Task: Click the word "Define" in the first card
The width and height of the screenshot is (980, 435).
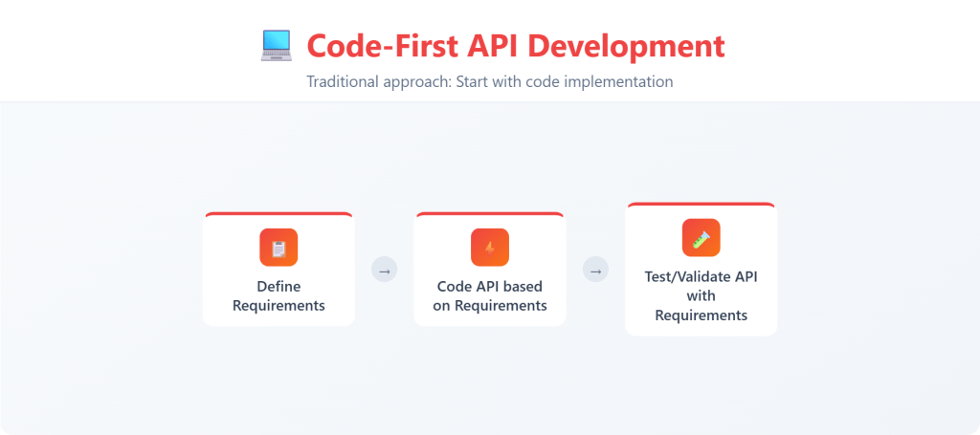Action: (278, 286)
